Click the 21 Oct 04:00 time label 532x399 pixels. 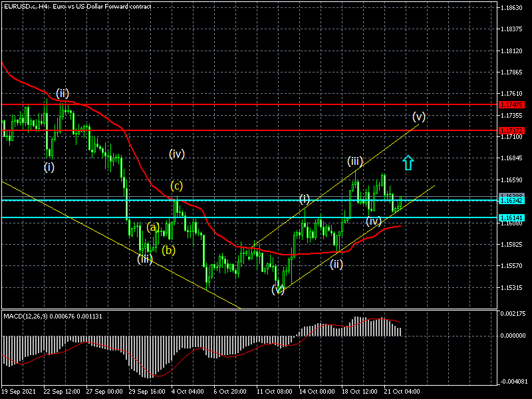point(402,392)
